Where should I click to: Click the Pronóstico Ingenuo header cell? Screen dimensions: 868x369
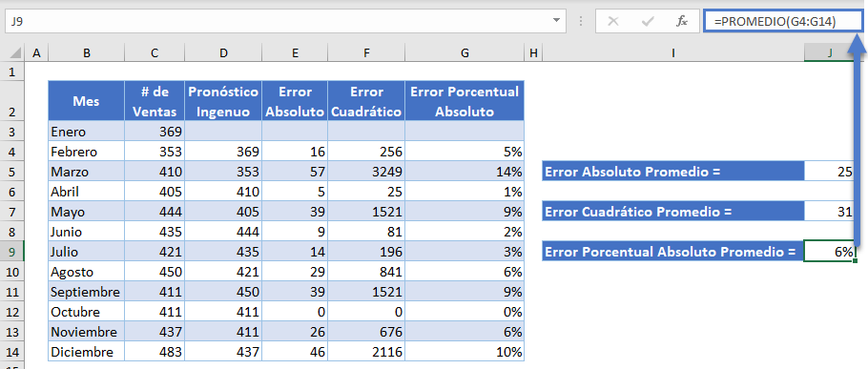click(223, 101)
